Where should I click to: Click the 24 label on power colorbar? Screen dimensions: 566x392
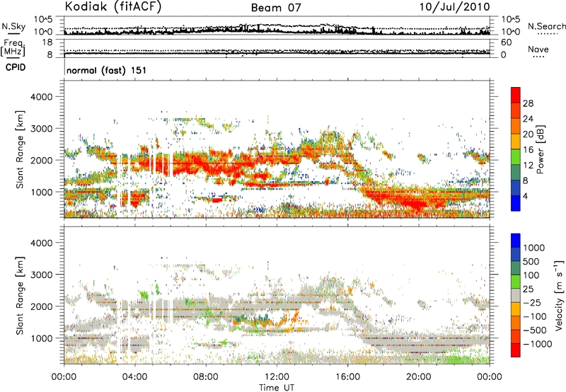click(528, 119)
